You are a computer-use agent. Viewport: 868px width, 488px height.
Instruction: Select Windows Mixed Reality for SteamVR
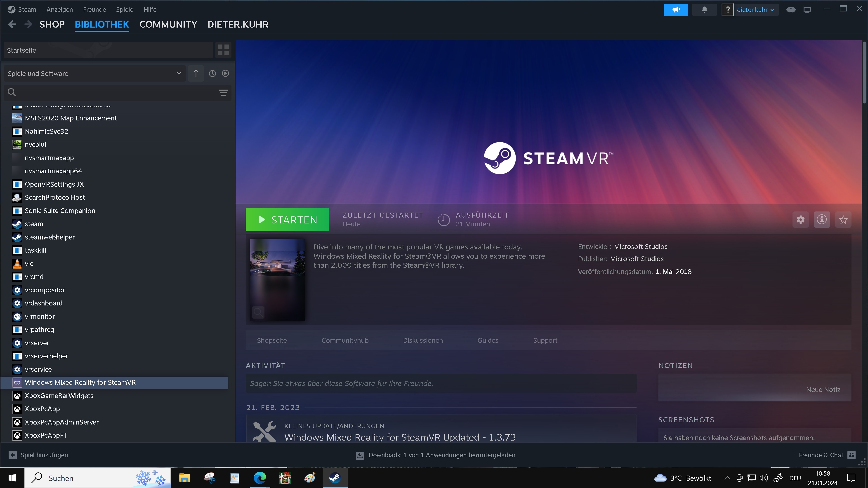[x=115, y=382]
